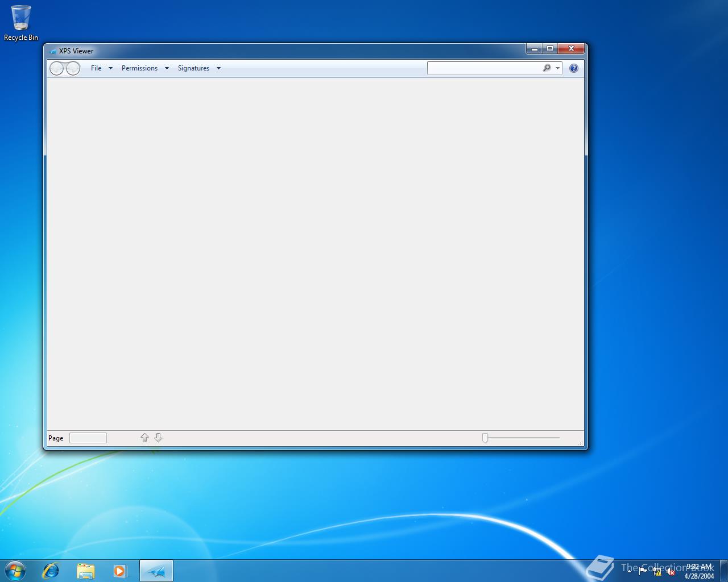Go back with the left navigation button
The width and height of the screenshot is (728, 582).
(57, 68)
